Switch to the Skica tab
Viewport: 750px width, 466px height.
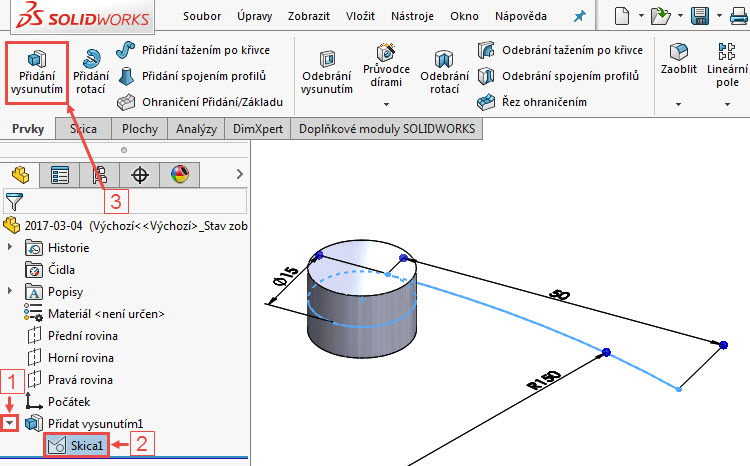tap(83, 129)
